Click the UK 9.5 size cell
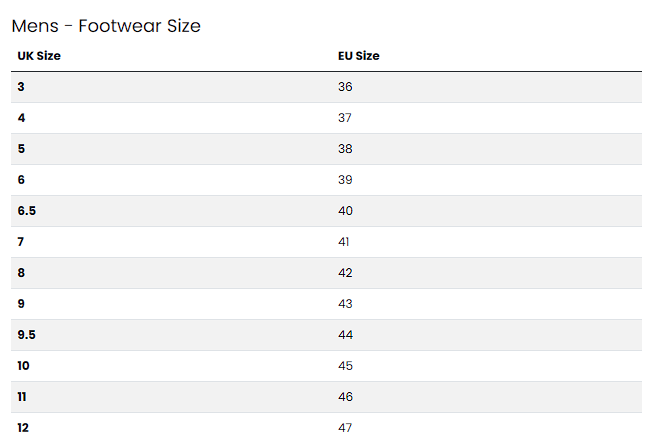 [x=26, y=335]
